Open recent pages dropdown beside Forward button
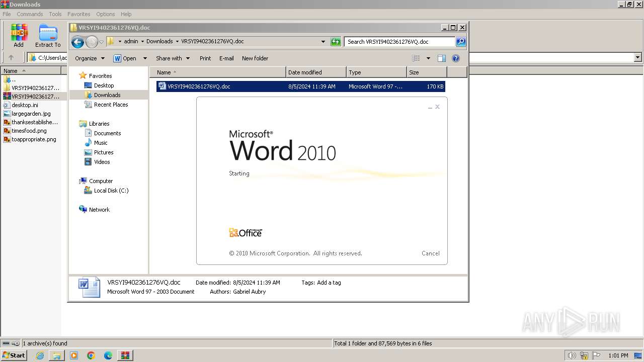The width and height of the screenshot is (644, 362). (x=101, y=42)
